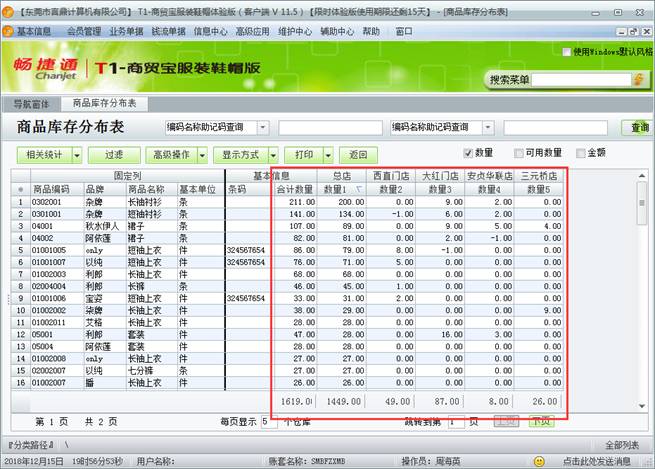
Task: Open the 显示方式 dropdown arrow
Action: (273, 155)
